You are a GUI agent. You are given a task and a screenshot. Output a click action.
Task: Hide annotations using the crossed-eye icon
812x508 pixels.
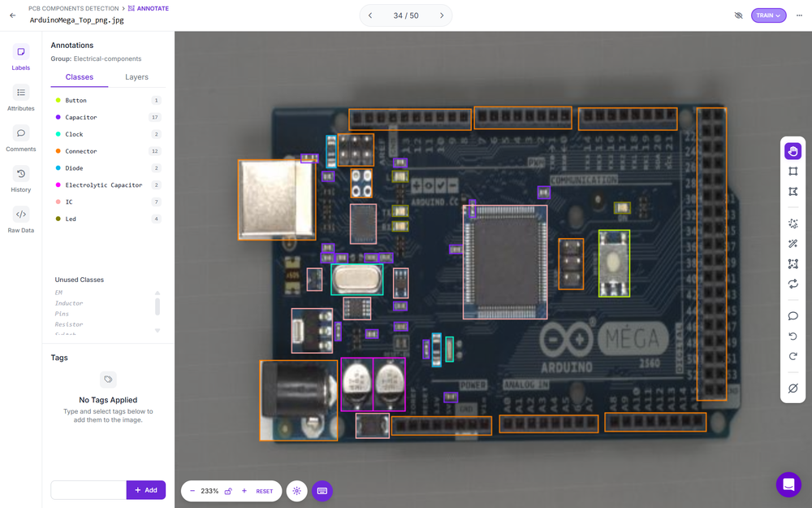[x=738, y=15]
